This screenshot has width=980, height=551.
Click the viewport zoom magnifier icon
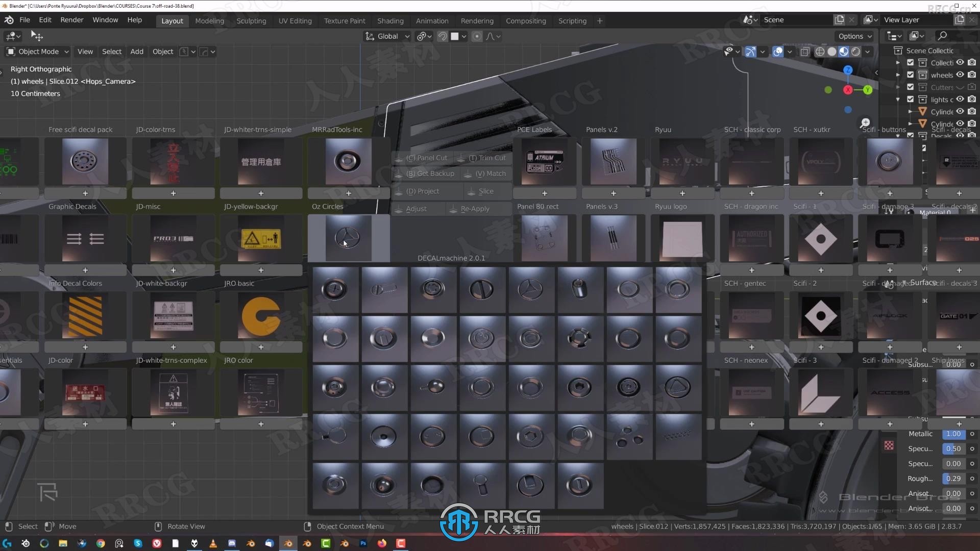[865, 123]
